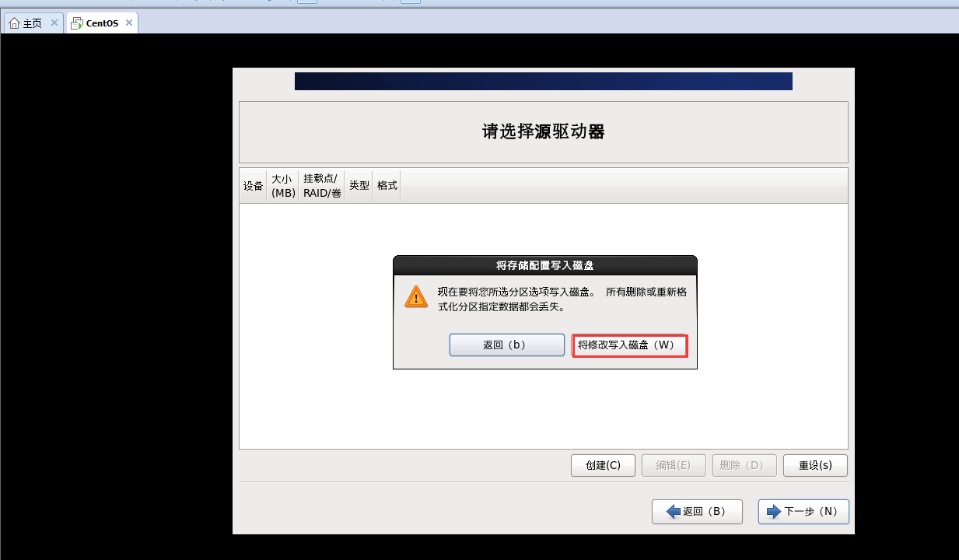Select the CentOS tab label
Viewport: 959px width, 560px height.
click(x=102, y=23)
